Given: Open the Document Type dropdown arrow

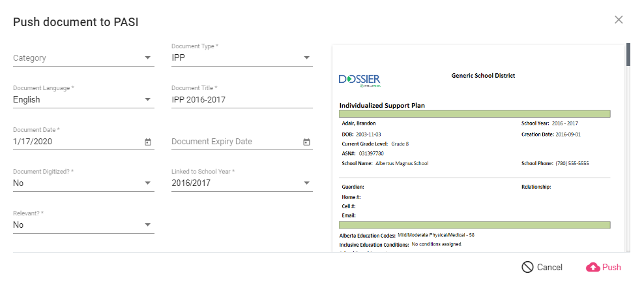Looking at the screenshot, I should point(306,57).
